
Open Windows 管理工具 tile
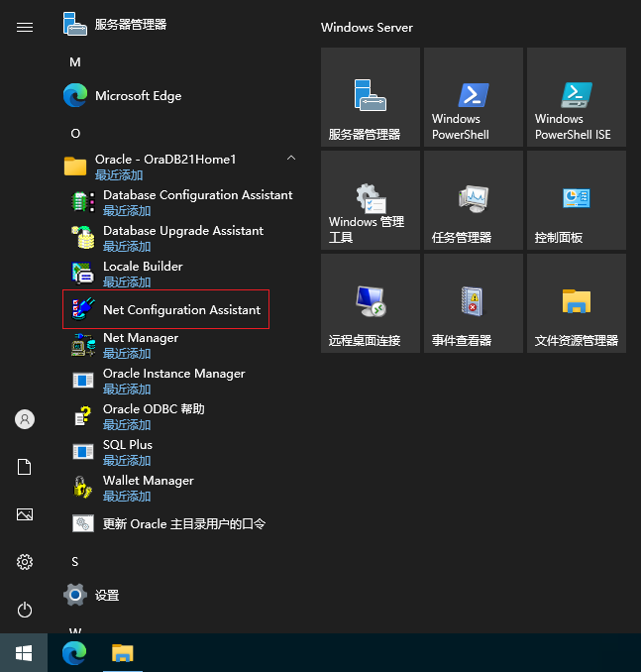coord(371,200)
